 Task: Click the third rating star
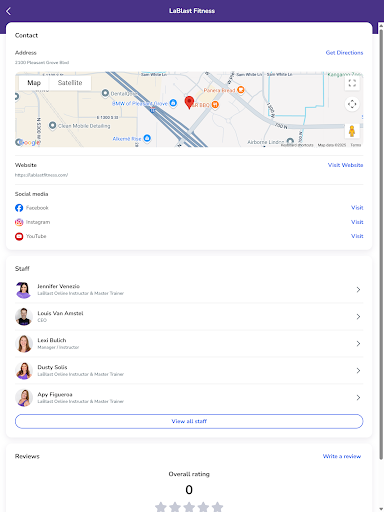(189, 507)
